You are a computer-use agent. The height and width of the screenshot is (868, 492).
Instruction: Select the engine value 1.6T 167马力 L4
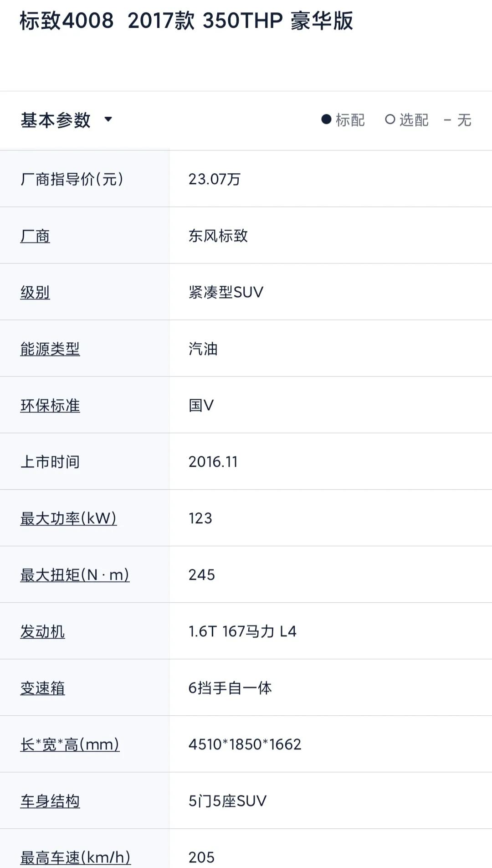pyautogui.click(x=241, y=632)
